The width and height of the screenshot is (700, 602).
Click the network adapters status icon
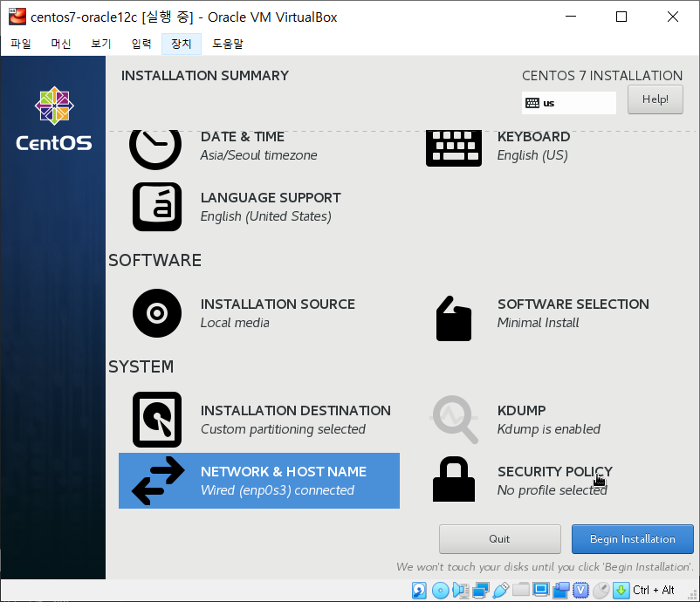coord(481,591)
